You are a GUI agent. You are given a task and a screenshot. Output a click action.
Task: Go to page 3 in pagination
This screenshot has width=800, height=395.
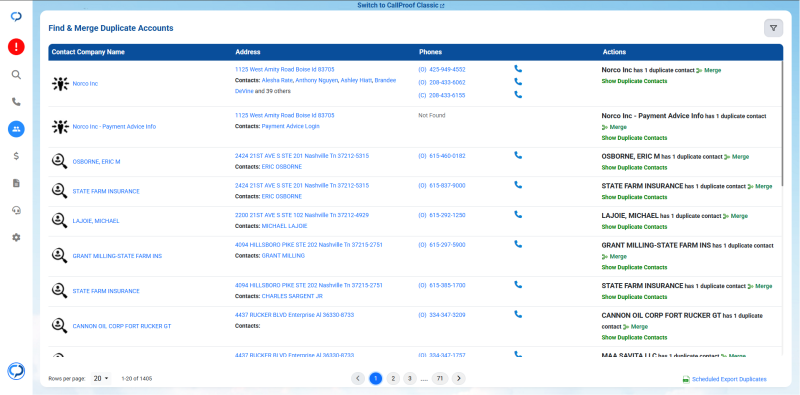click(x=409, y=378)
